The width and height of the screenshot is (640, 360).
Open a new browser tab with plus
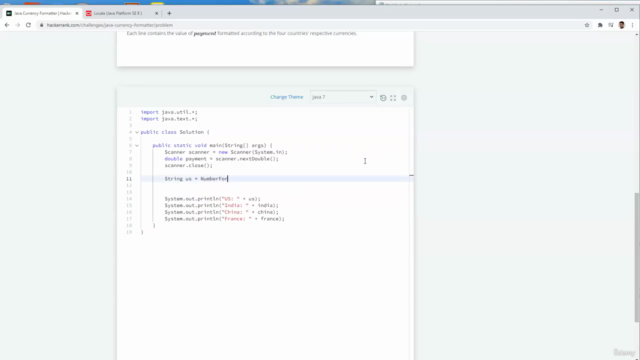[169, 13]
